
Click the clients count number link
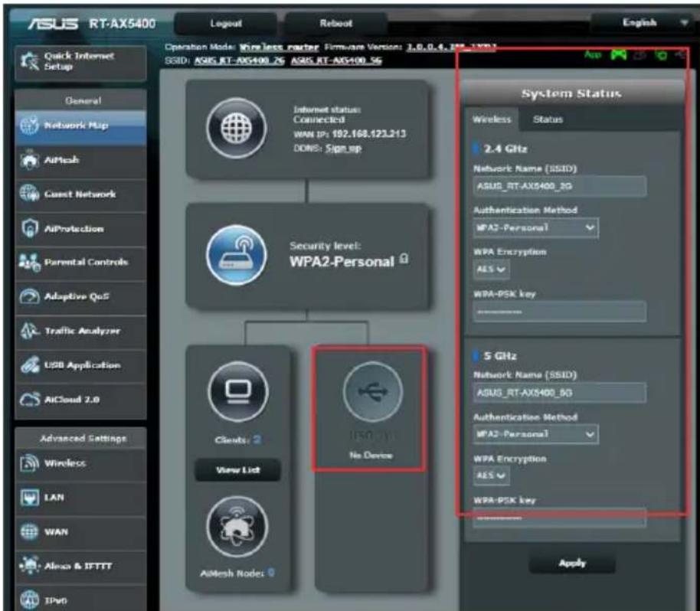[x=257, y=439]
